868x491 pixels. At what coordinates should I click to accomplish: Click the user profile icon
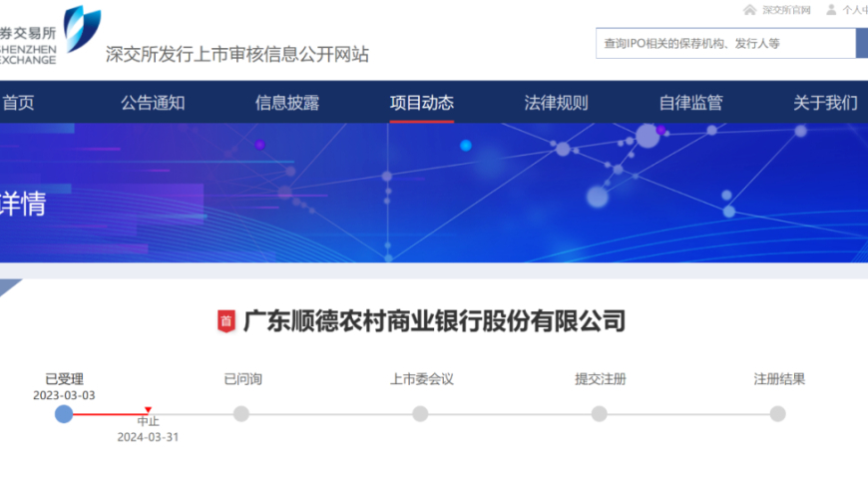[831, 10]
